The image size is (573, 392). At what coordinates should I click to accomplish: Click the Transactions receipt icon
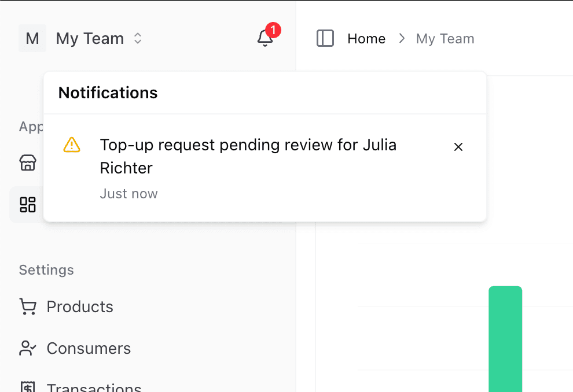point(28,387)
